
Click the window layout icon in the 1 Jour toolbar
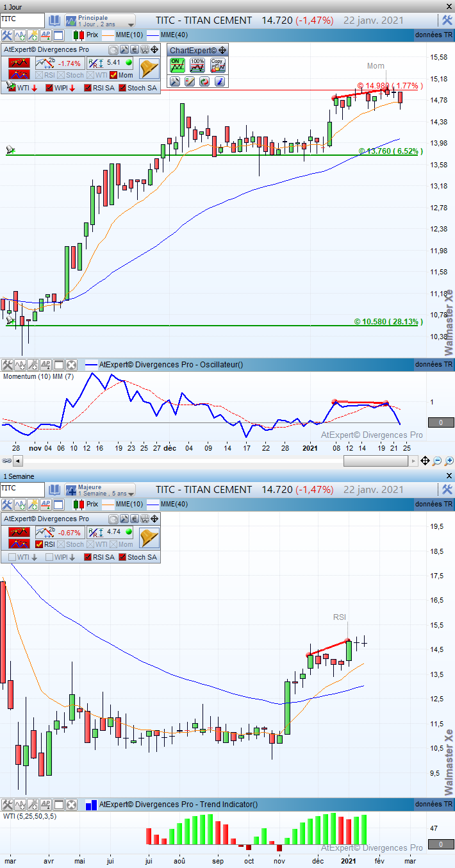(58, 36)
